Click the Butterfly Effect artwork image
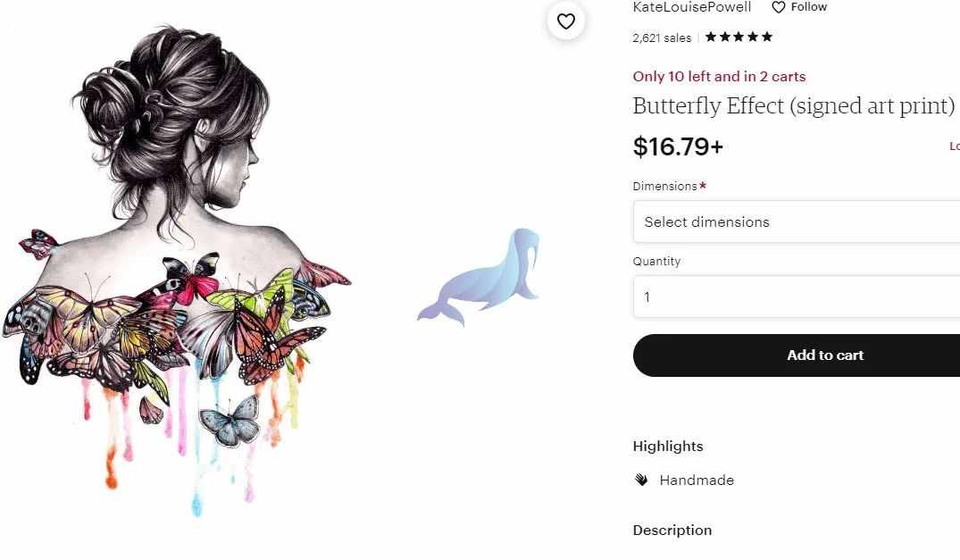 tap(178, 270)
